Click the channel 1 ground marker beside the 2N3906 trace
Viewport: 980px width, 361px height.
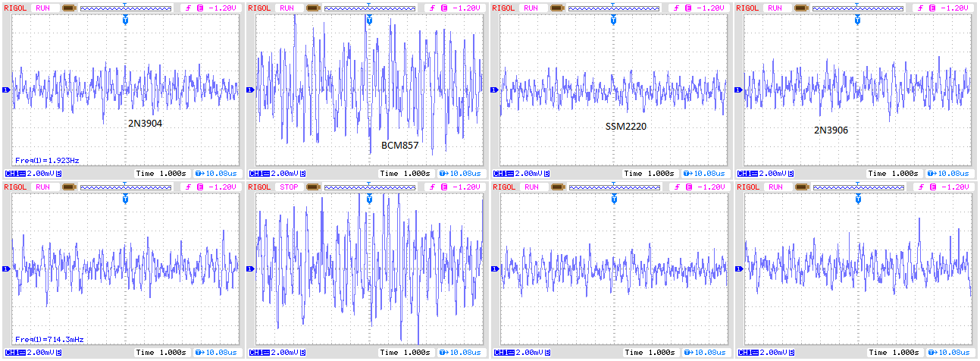coord(740,90)
